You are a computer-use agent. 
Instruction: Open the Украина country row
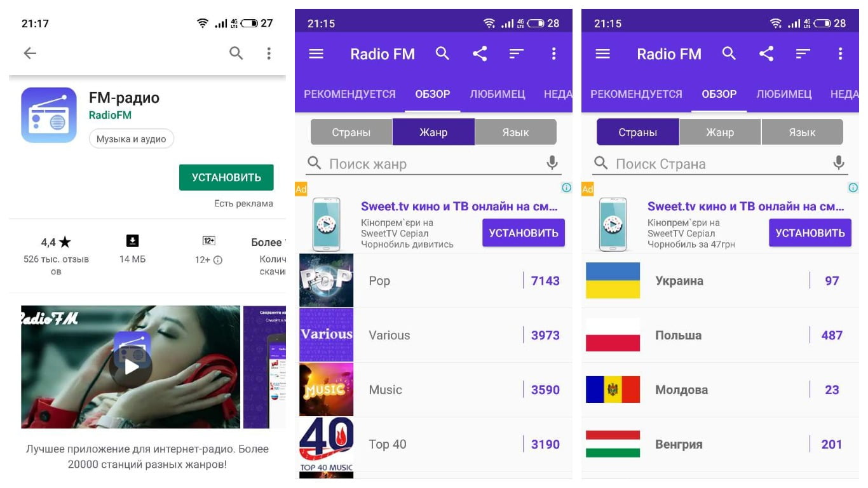721,281
